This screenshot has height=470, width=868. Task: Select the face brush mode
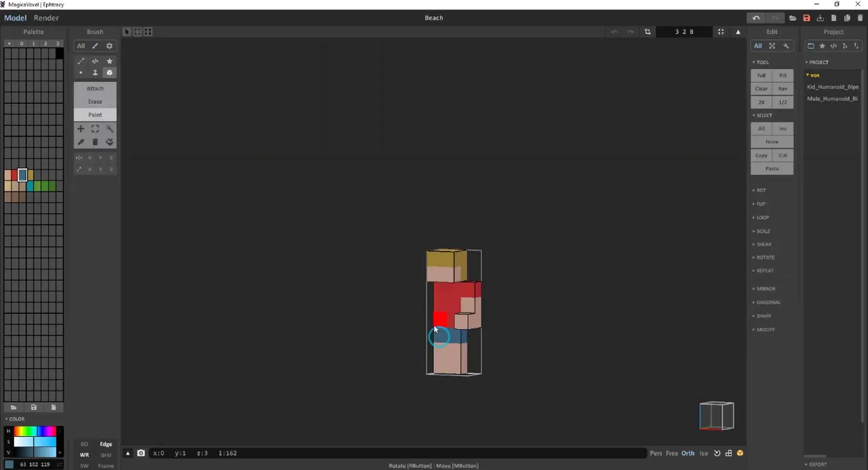[x=95, y=73]
